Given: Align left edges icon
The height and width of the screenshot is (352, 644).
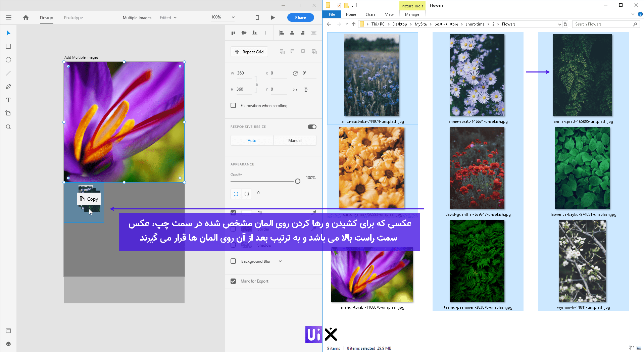Looking at the screenshot, I should (x=282, y=33).
